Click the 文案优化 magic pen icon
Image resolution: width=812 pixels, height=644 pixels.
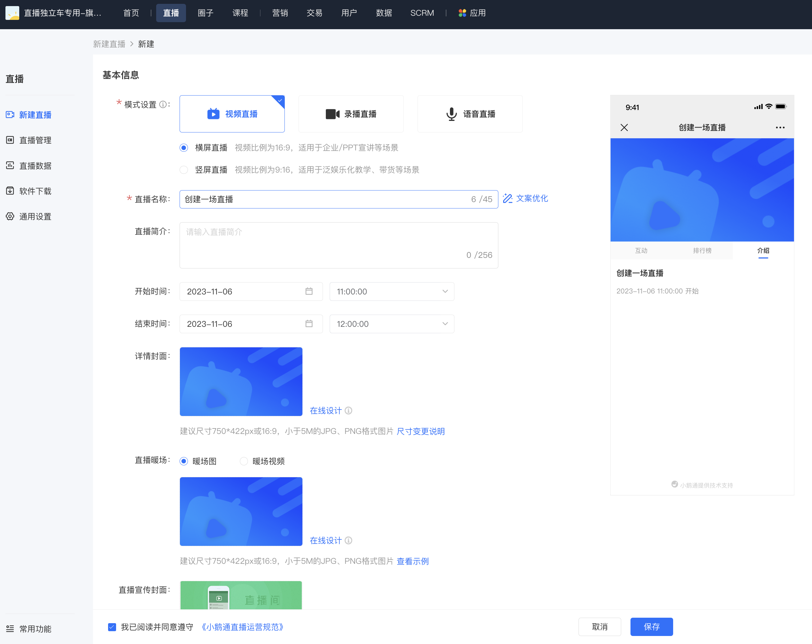pyautogui.click(x=508, y=199)
